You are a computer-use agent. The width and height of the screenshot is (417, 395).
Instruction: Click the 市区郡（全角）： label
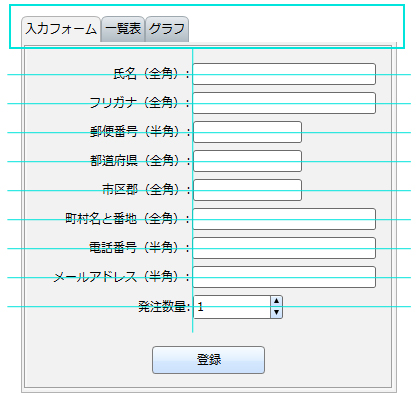pos(146,190)
